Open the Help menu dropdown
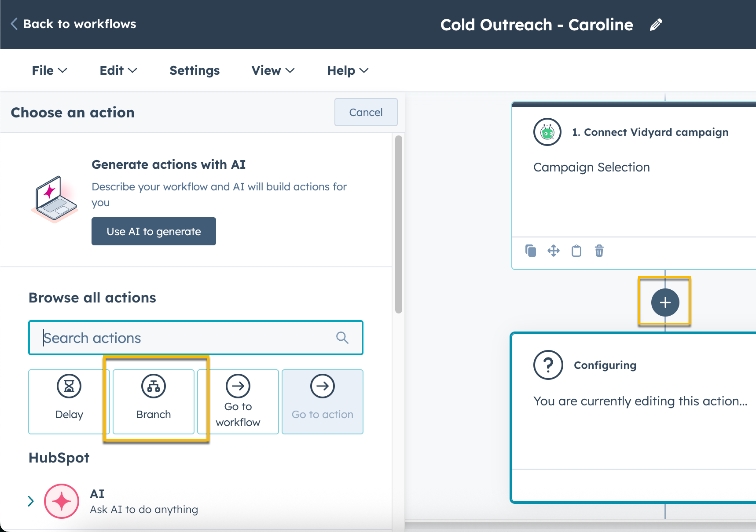 coord(347,70)
